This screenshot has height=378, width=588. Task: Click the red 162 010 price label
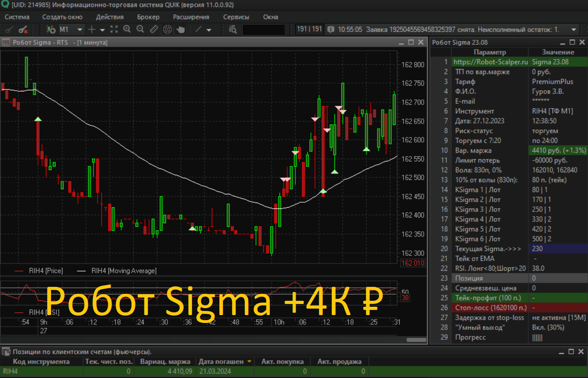pyautogui.click(x=413, y=263)
